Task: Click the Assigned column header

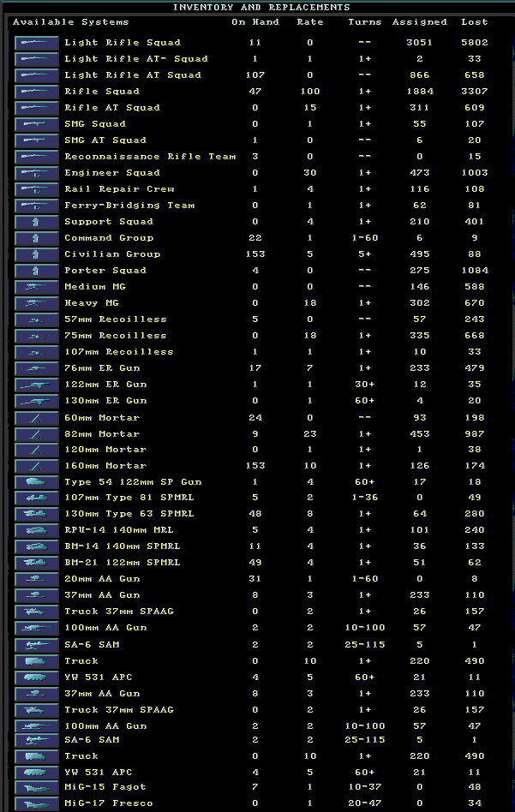Action: pyautogui.click(x=419, y=22)
